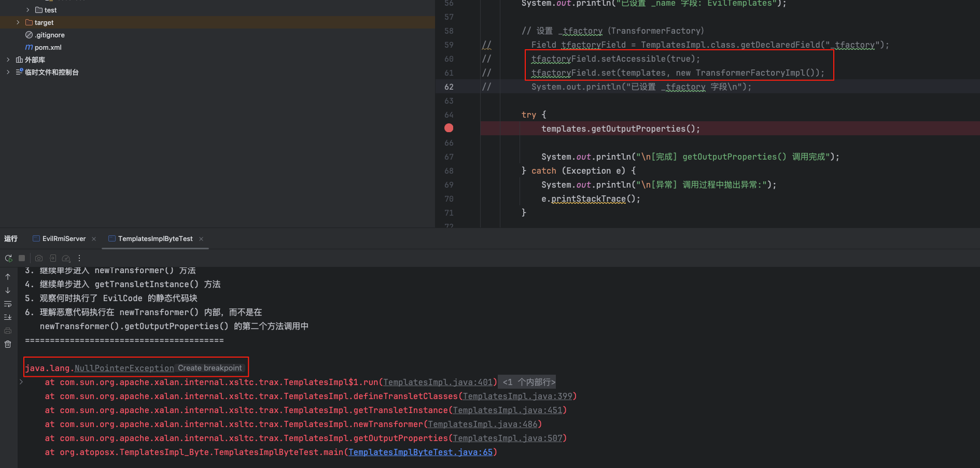Select pom.xml in the project tree
980x468 pixels.
[48, 47]
